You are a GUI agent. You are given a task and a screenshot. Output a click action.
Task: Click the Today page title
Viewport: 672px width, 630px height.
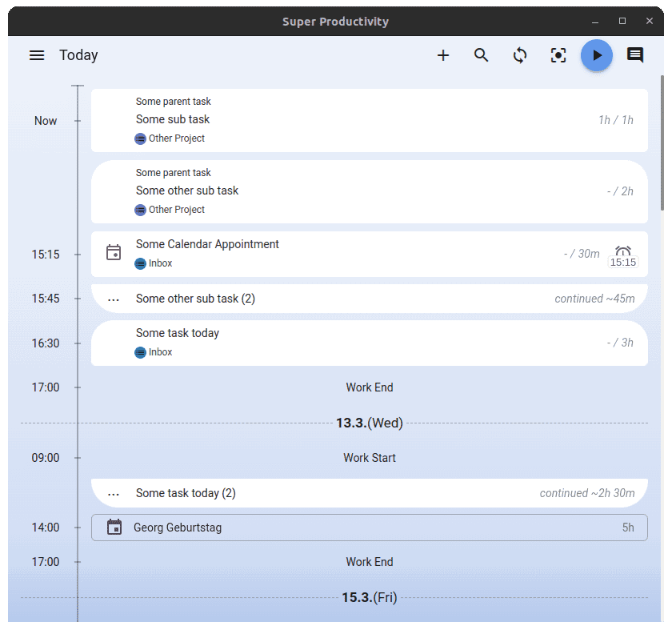[x=78, y=55]
